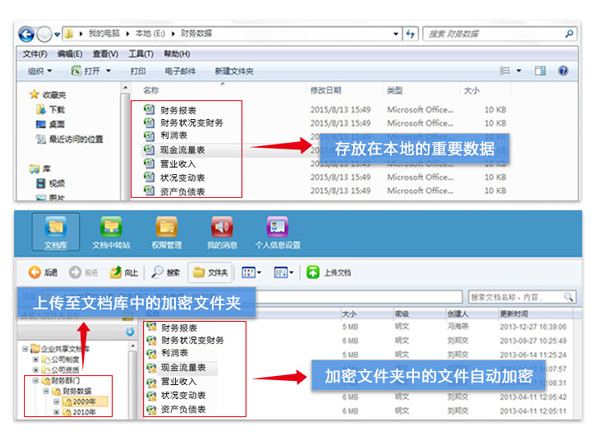Image resolution: width=595 pixels, height=442 pixels.
Task: Open the navigation history dropdown arrow
Action: 57,35
